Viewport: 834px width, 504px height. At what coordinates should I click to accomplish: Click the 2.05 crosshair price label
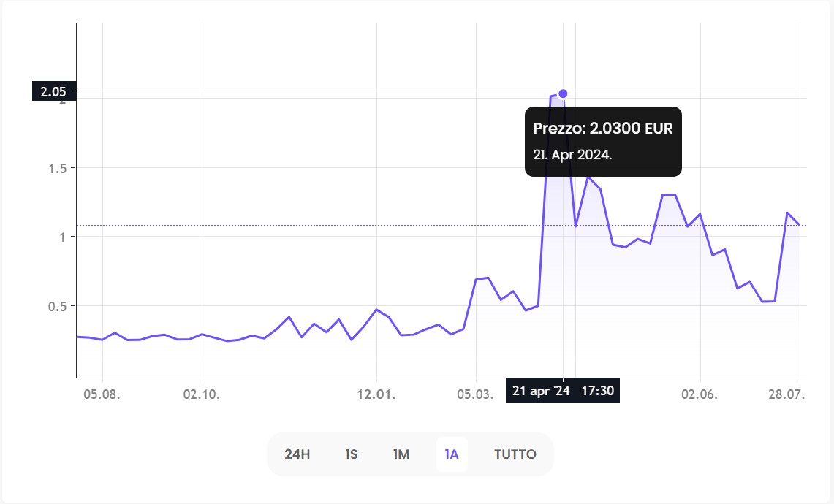pos(53,91)
